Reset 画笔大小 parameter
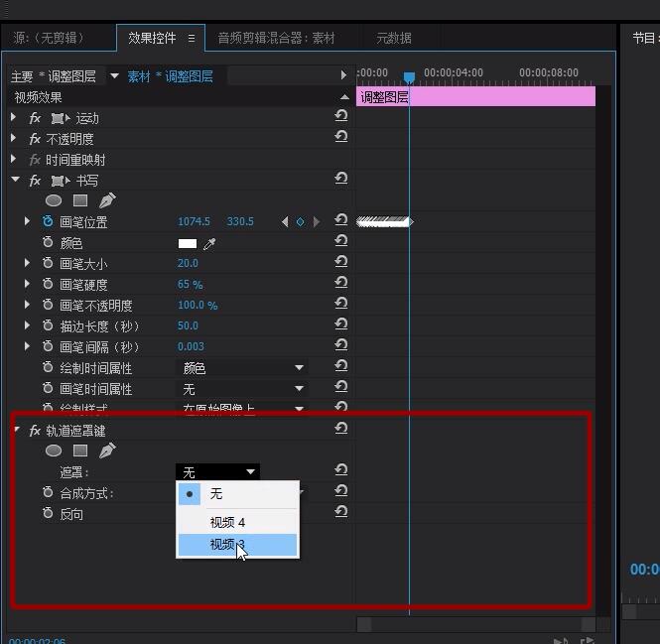Viewport: 660px width, 644px height. [341, 261]
